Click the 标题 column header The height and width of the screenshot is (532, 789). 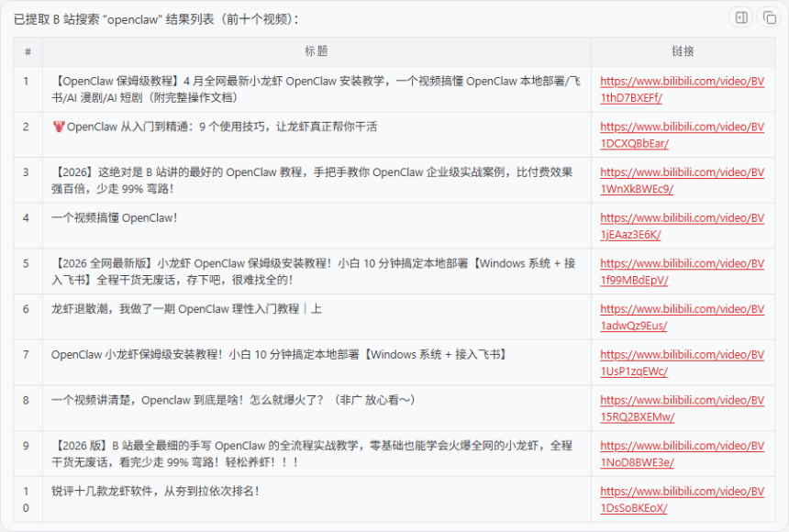(317, 51)
